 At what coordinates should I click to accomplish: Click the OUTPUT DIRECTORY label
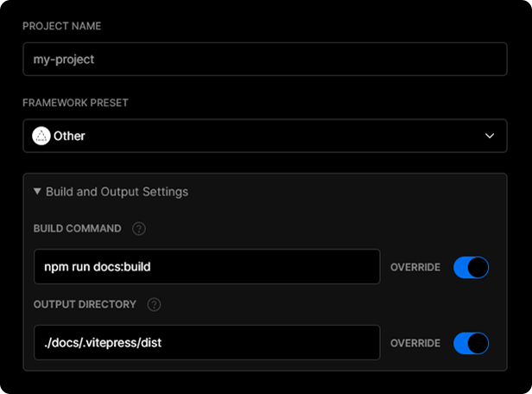85,304
